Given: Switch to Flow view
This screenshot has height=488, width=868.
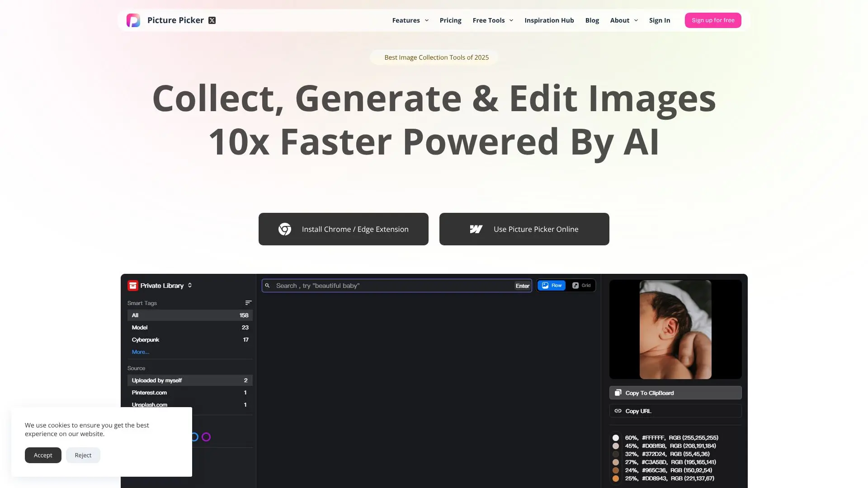Looking at the screenshot, I should click(x=552, y=286).
